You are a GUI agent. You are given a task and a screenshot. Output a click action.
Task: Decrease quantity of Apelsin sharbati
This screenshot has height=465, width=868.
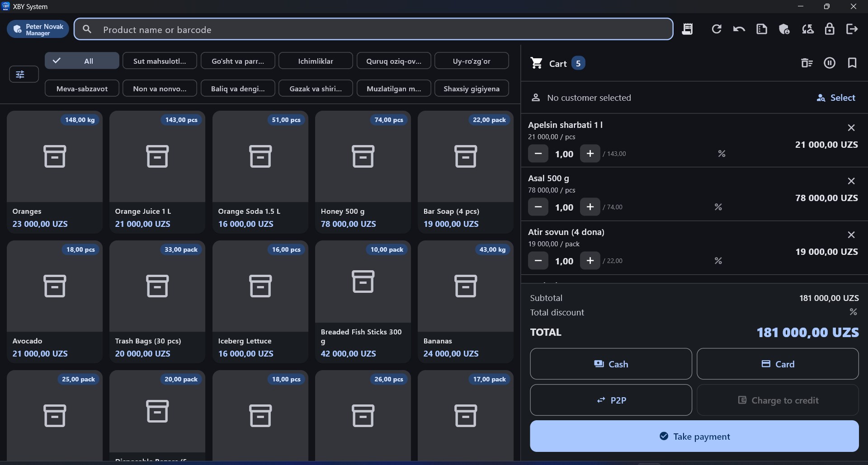538,154
